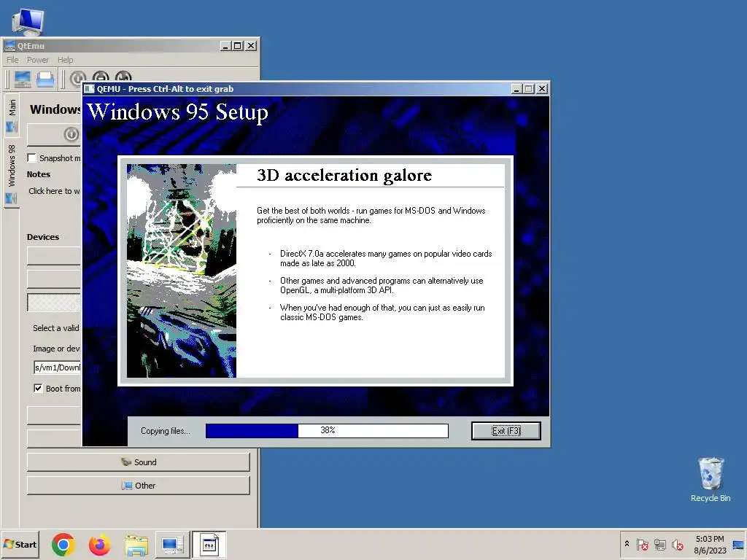747x560 pixels.
Task: Click the power start icon in QtEmu toolbar
Action: point(77,77)
